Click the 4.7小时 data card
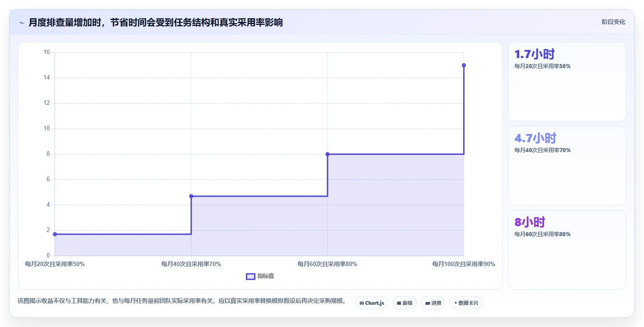The width and height of the screenshot is (644, 327). 567,166
